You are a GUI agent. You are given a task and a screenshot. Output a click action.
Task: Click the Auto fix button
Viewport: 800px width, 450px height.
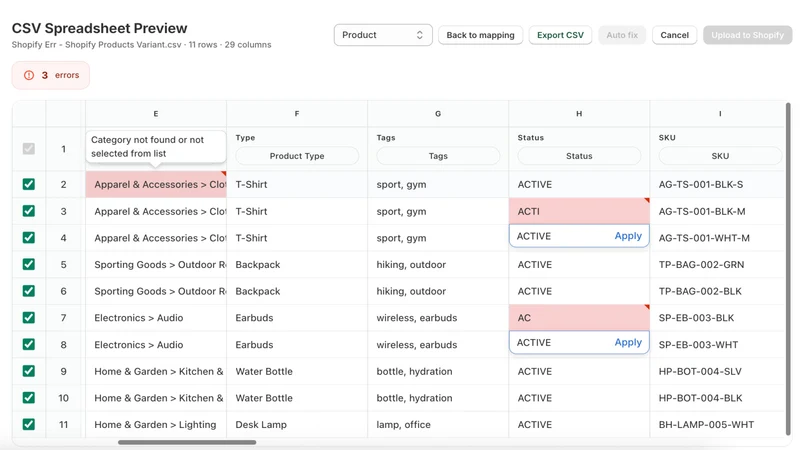coord(622,35)
